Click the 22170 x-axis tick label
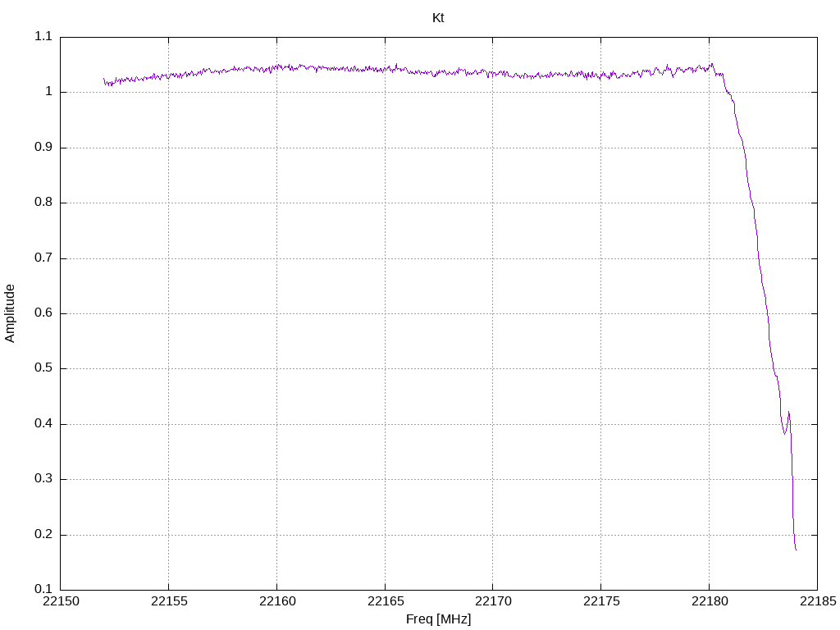 point(493,601)
